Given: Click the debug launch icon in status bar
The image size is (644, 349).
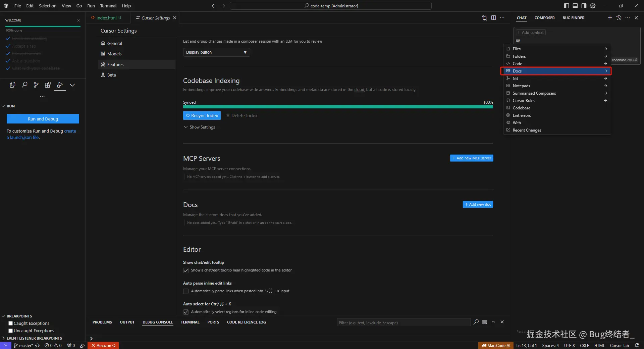Looking at the screenshot, I should pos(82,345).
